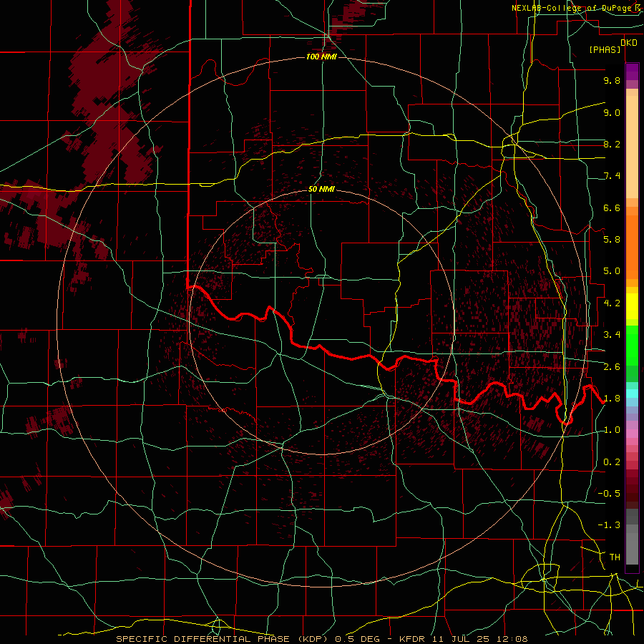644x644 pixels.
Task: Click the '5.8' scale value
Action: [612, 240]
